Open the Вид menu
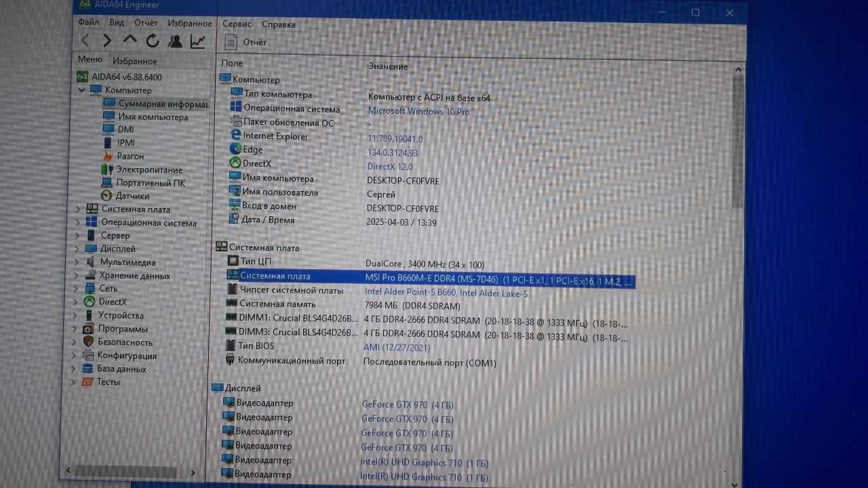This screenshot has height=488, width=868. pos(117,22)
